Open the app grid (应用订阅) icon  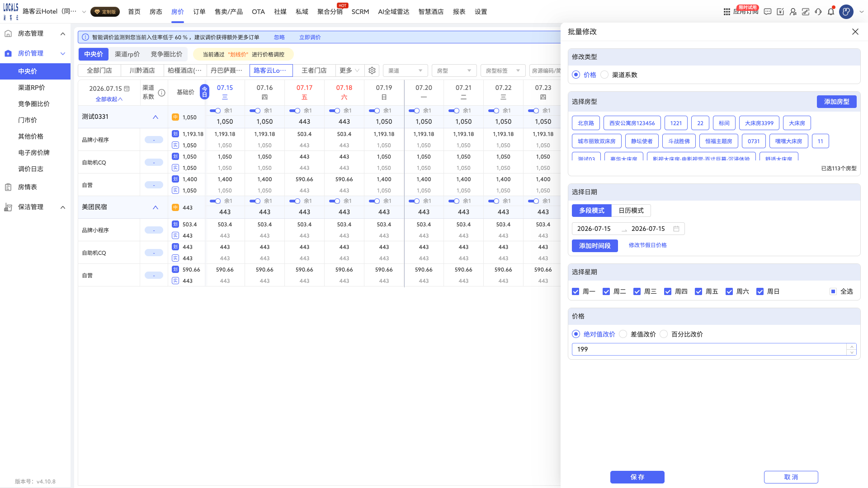point(726,12)
